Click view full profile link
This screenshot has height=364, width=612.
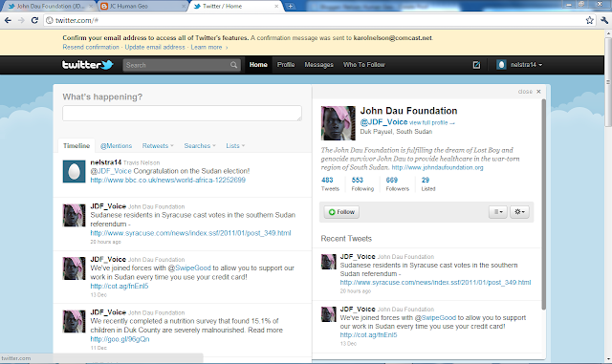tap(432, 122)
